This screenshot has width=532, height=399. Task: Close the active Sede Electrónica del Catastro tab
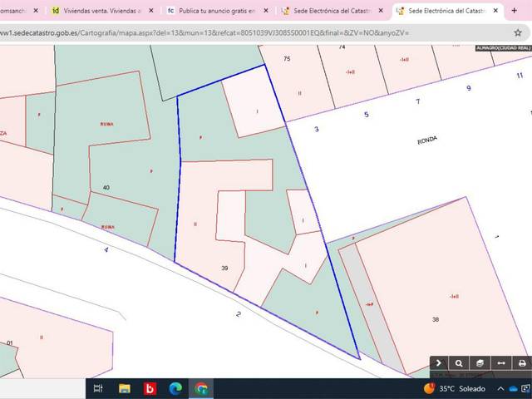[x=495, y=11]
